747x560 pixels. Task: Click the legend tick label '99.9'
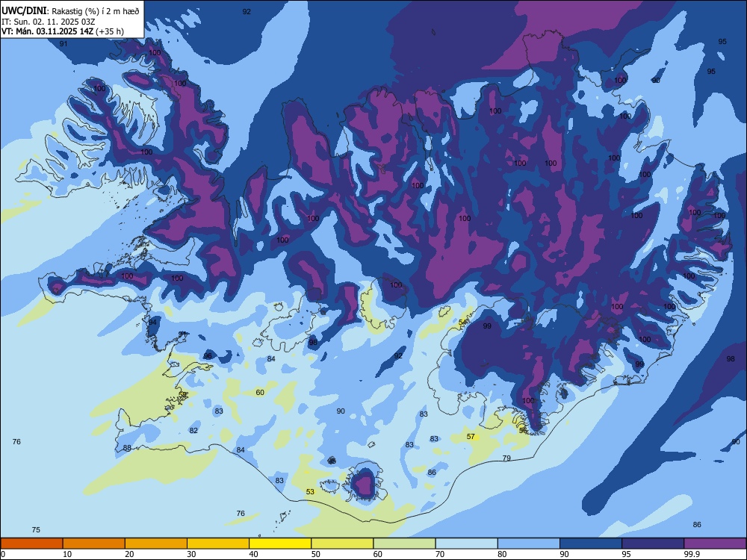[x=692, y=554]
